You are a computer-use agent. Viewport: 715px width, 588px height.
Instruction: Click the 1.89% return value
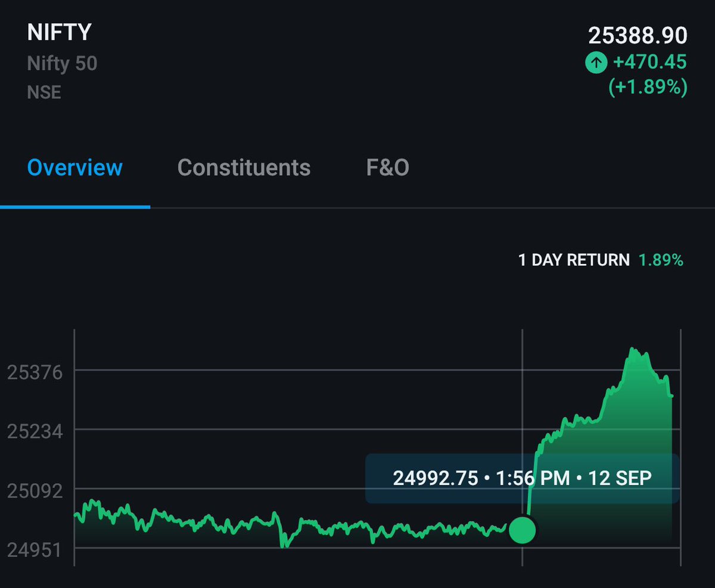pyautogui.click(x=661, y=260)
